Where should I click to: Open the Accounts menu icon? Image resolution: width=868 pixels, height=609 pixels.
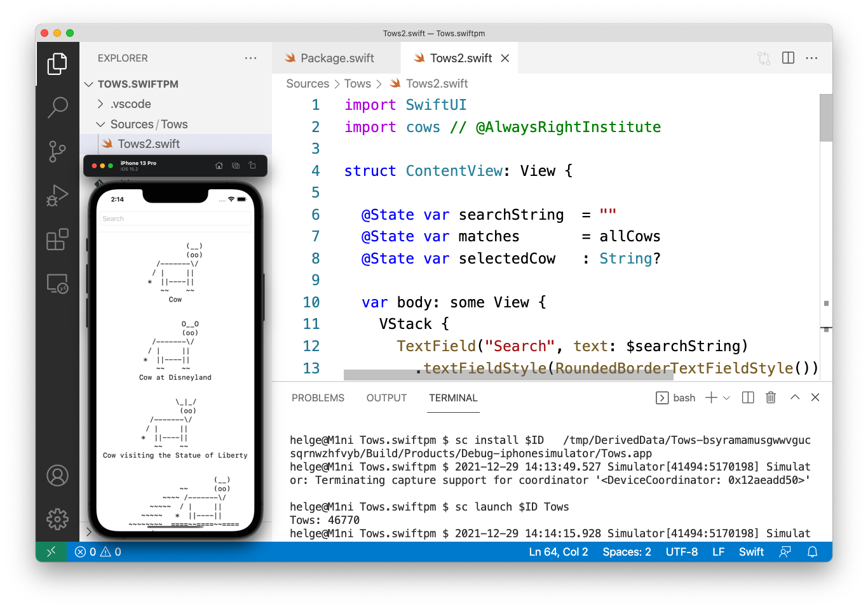[x=57, y=475]
